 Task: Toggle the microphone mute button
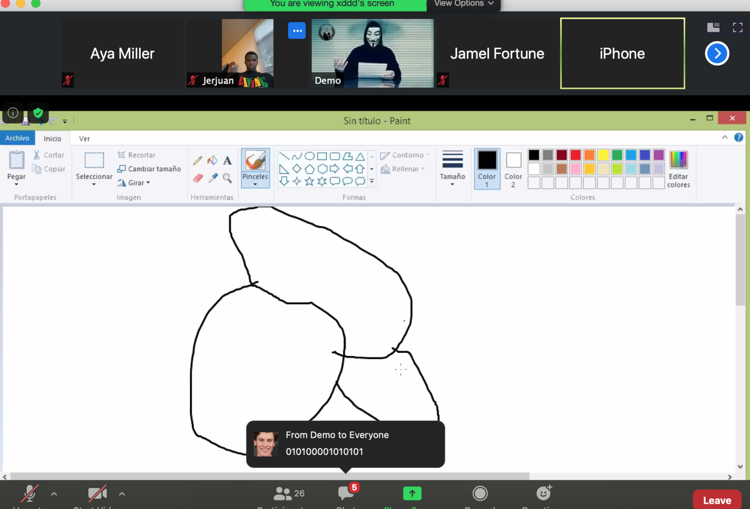click(x=30, y=495)
